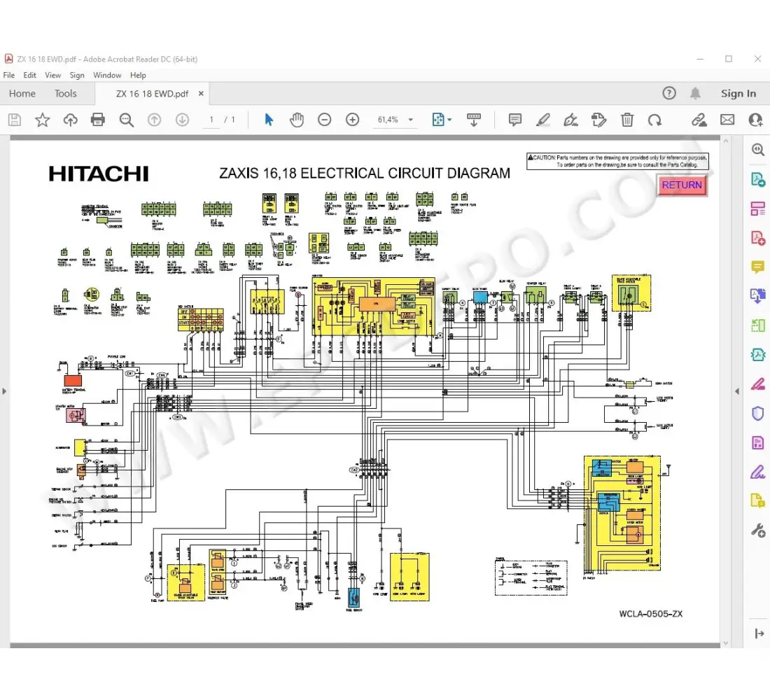770x700 pixels.
Task: Click the page number input field
Action: (211, 120)
